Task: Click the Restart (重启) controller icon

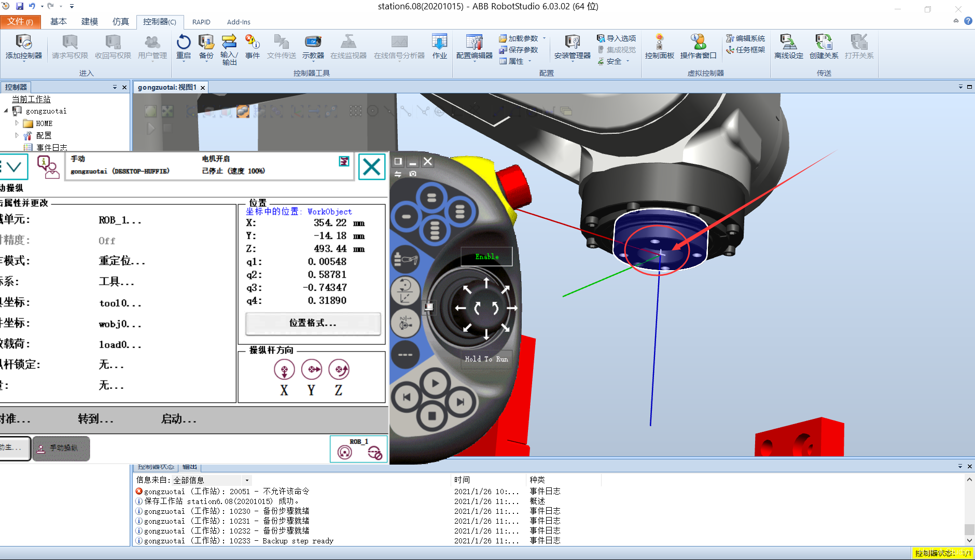Action: (184, 47)
